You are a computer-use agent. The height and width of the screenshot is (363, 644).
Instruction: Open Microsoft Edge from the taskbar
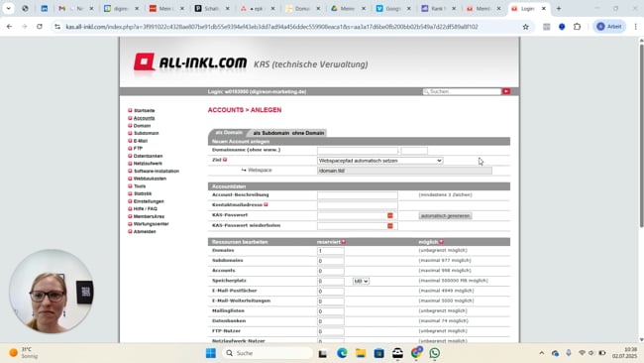pos(342,353)
